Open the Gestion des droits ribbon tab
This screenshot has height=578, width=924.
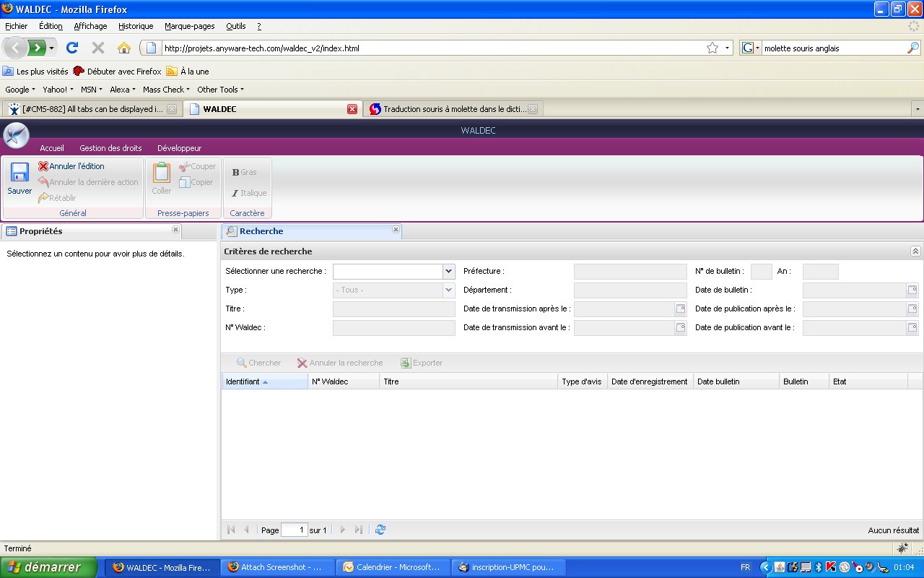coord(110,148)
